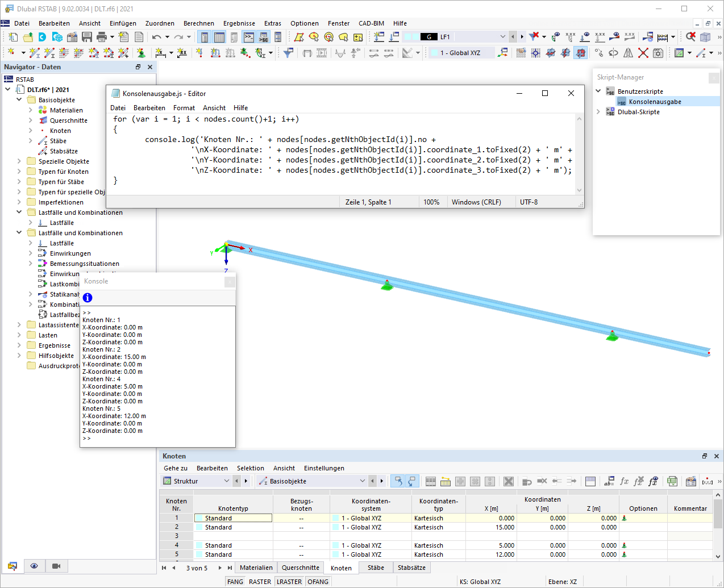The width and height of the screenshot is (724, 588).
Task: Toggle the console panel toolbar icon
Action: [x=248, y=37]
